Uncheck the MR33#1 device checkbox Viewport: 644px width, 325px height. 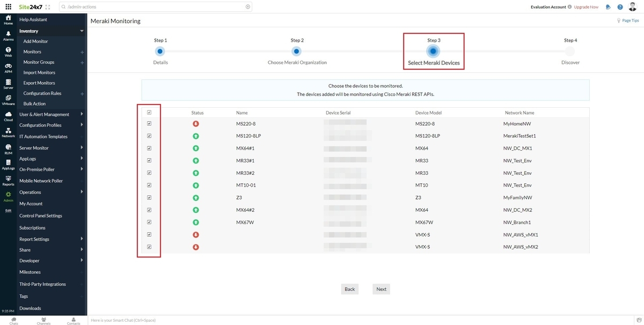click(149, 161)
